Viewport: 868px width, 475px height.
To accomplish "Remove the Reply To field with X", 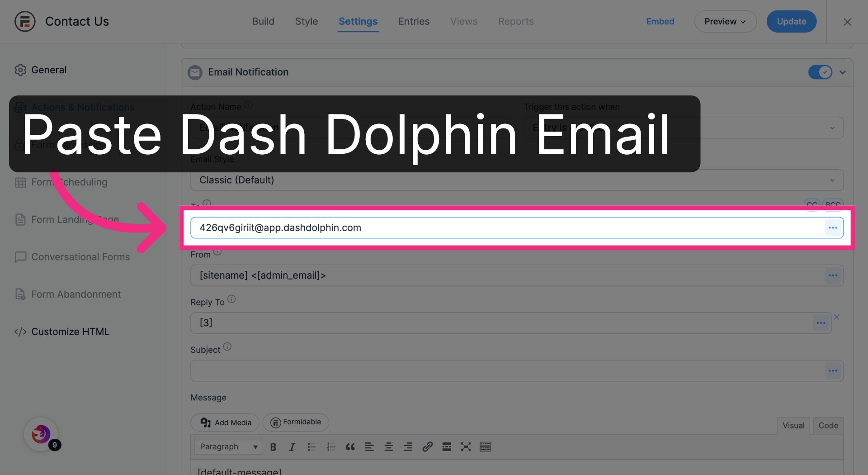I will point(837,317).
